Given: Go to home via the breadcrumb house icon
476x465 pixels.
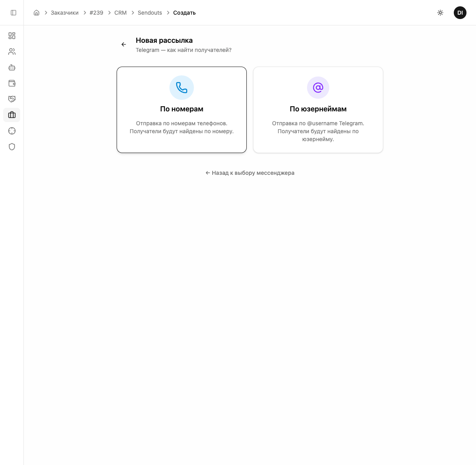Looking at the screenshot, I should [36, 13].
